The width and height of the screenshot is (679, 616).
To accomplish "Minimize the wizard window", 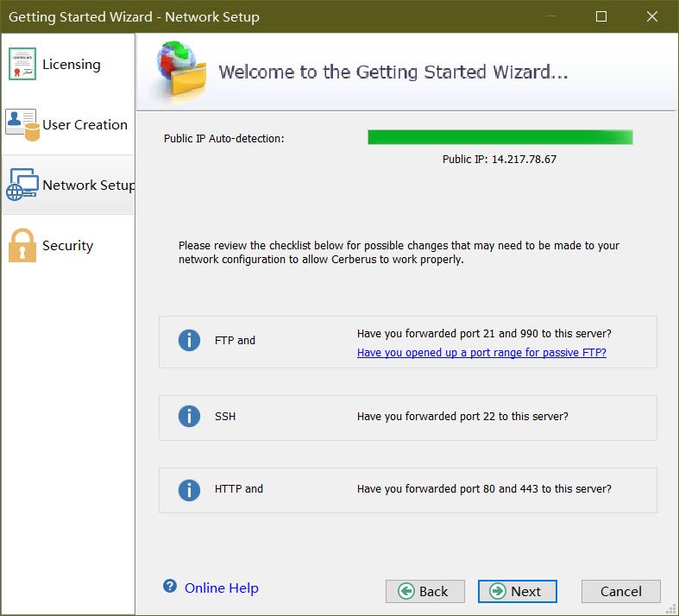I will (x=551, y=16).
